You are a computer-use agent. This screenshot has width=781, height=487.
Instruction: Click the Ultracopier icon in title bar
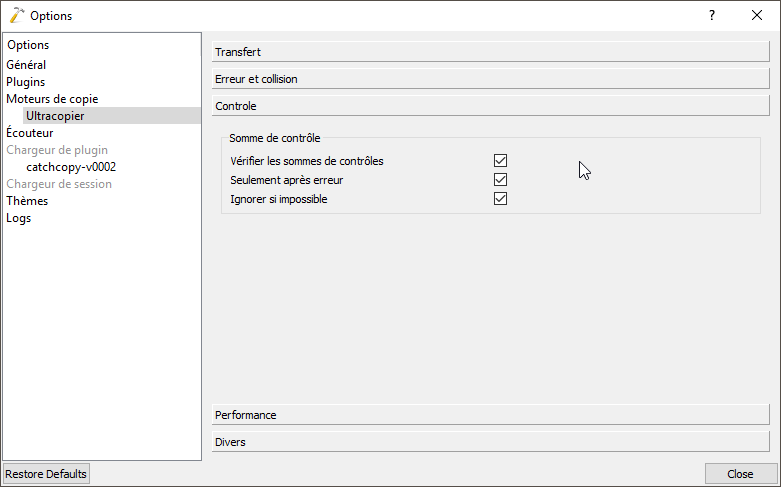16,15
